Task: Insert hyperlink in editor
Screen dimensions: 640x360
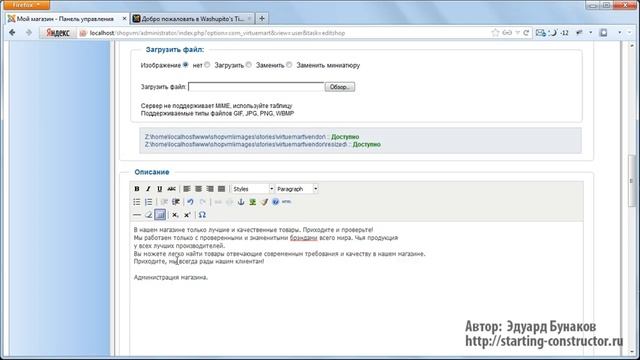Action: [x=218, y=202]
